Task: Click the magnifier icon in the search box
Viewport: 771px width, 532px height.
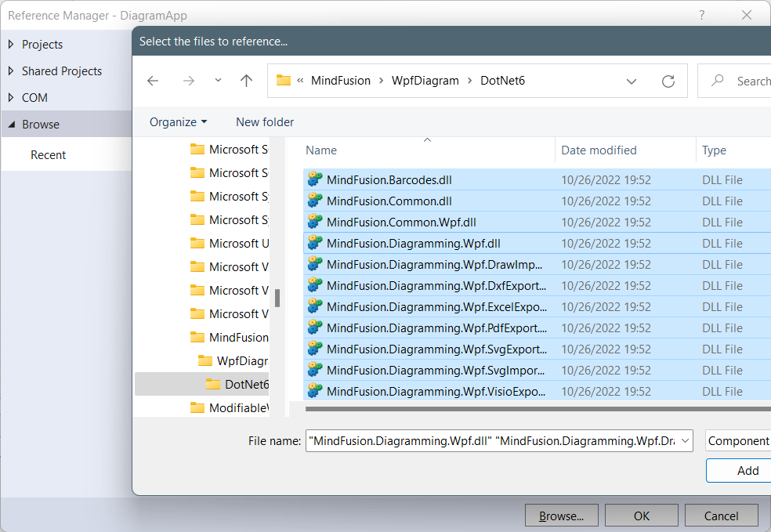Action: (x=718, y=80)
